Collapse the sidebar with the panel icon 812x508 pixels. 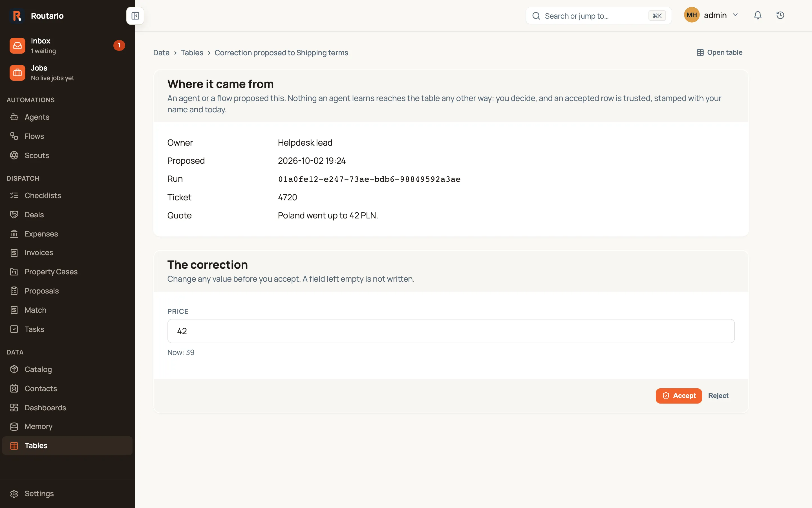pos(135,16)
